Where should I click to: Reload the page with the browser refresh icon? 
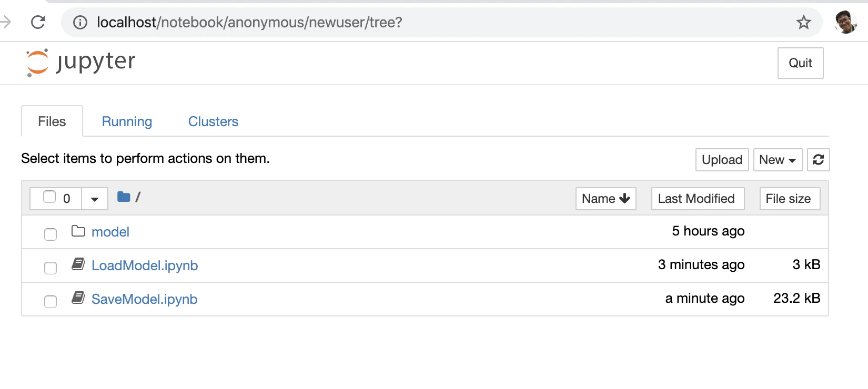pyautogui.click(x=38, y=22)
